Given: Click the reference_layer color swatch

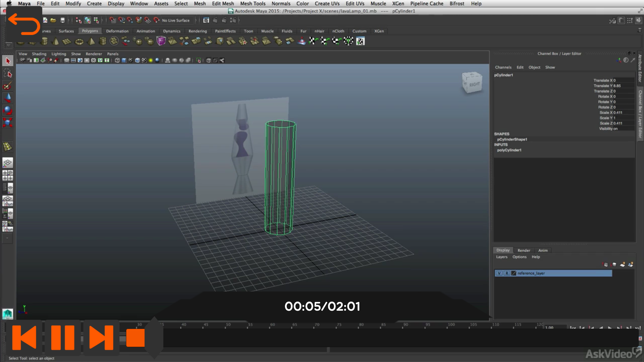Looking at the screenshot, I should click(514, 273).
